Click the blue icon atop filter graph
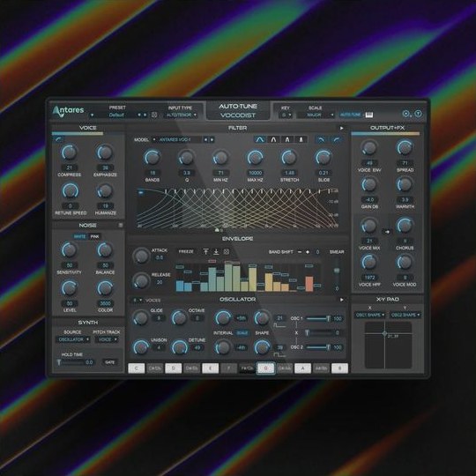The width and height of the screenshot is (476, 476). click(x=141, y=192)
